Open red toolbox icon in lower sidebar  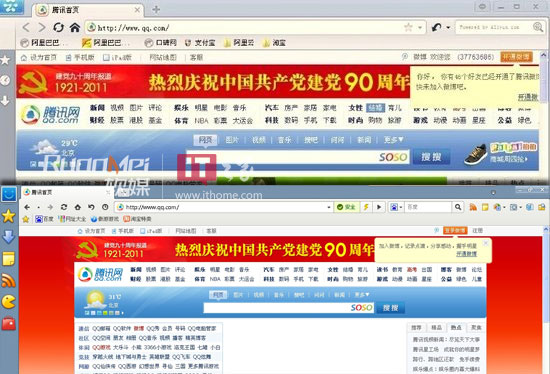8,323
